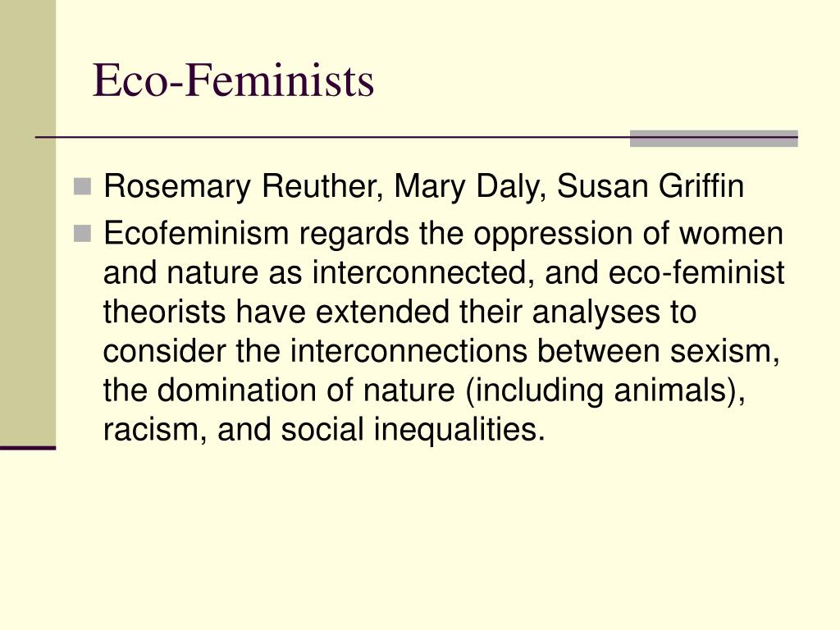840x630 pixels.
Task: Click the word 'theorists' starting third line
Action: pos(164,311)
